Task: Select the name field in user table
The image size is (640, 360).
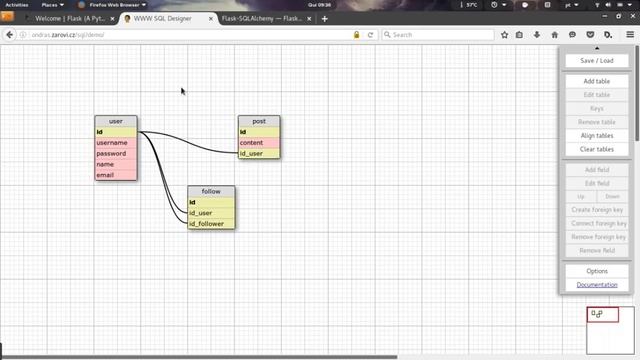Action: click(116, 164)
